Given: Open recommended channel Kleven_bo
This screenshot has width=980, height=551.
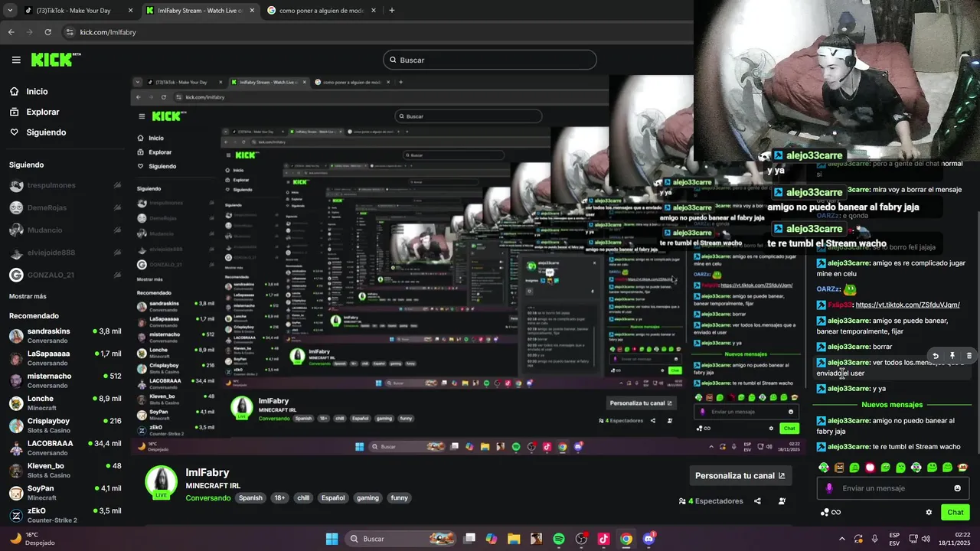Looking at the screenshot, I should pos(65,469).
